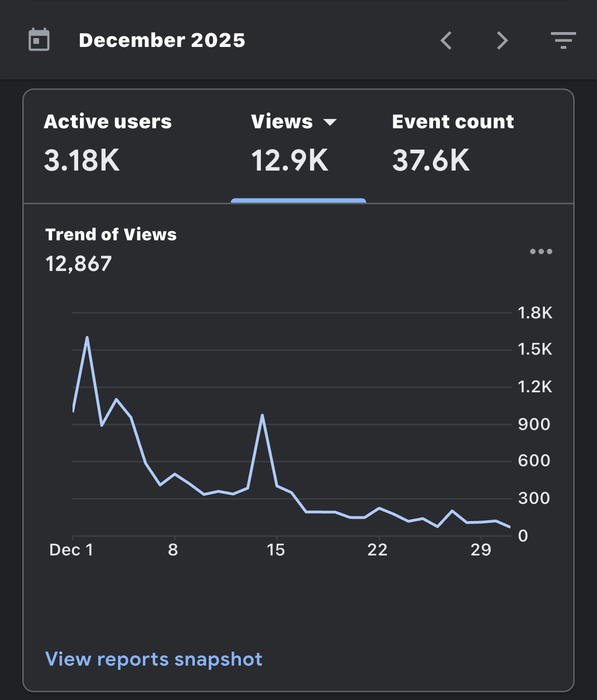
Task: Click the 22 x-axis date label
Action: point(378,550)
